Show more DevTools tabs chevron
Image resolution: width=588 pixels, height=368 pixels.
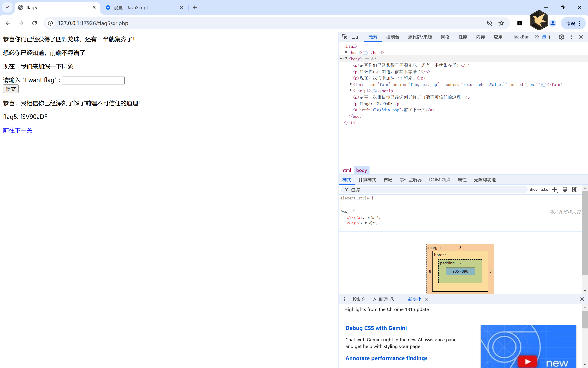[537, 37]
